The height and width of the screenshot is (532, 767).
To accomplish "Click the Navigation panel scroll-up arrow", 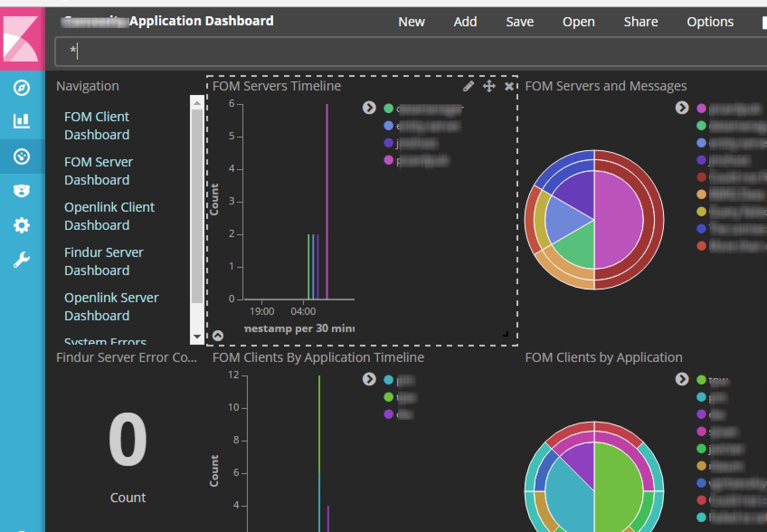I will (197, 103).
